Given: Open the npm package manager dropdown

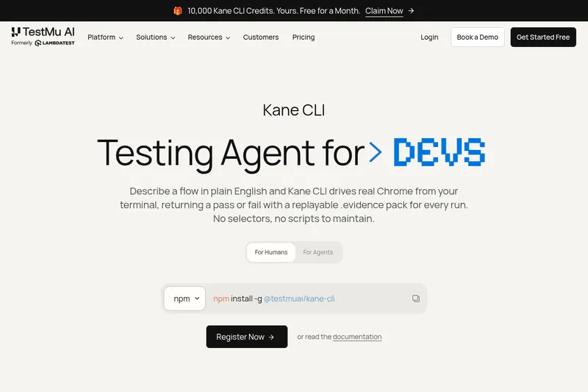Looking at the screenshot, I should point(185,299).
